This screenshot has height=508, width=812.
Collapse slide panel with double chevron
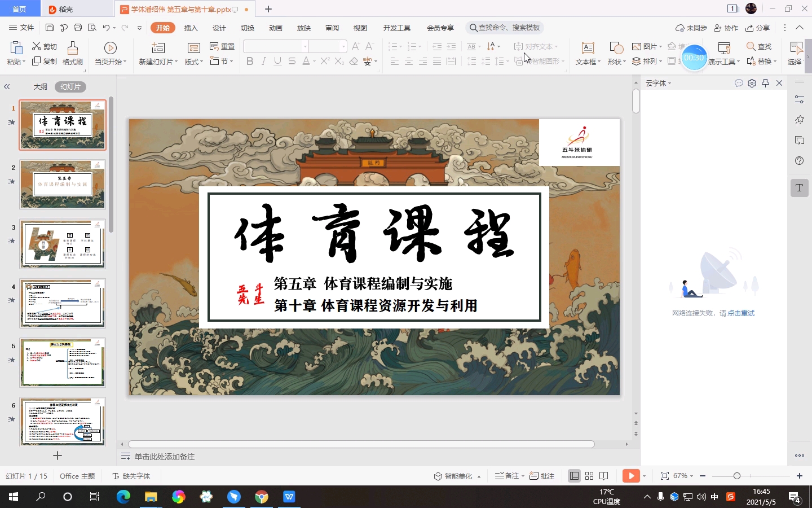[x=7, y=87]
